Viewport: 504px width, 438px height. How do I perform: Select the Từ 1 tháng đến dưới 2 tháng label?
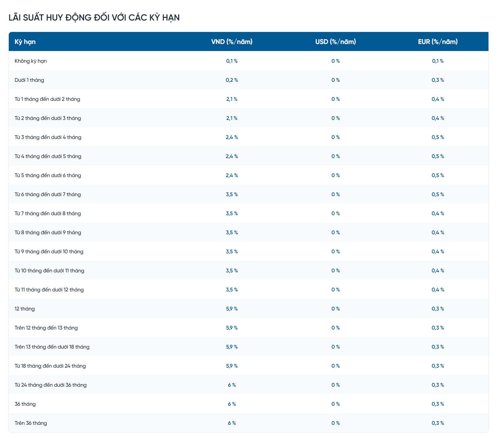(47, 99)
